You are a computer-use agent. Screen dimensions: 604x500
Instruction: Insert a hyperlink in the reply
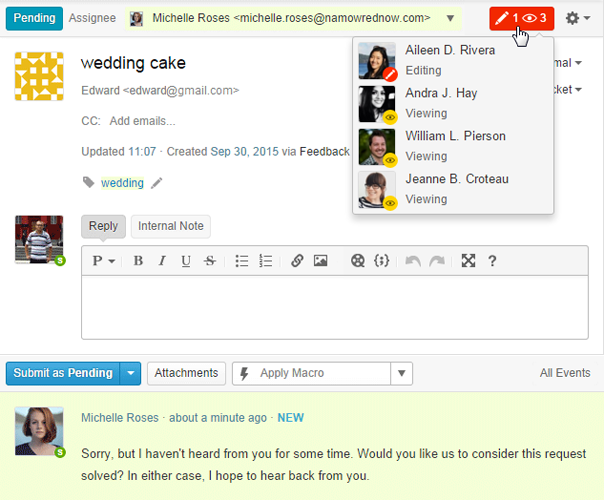tap(297, 261)
